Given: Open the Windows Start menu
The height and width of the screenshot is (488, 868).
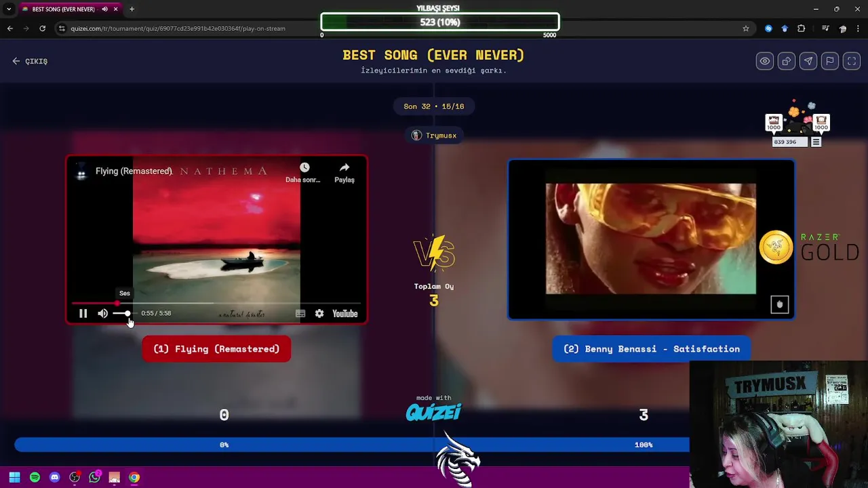Looking at the screenshot, I should (14, 477).
